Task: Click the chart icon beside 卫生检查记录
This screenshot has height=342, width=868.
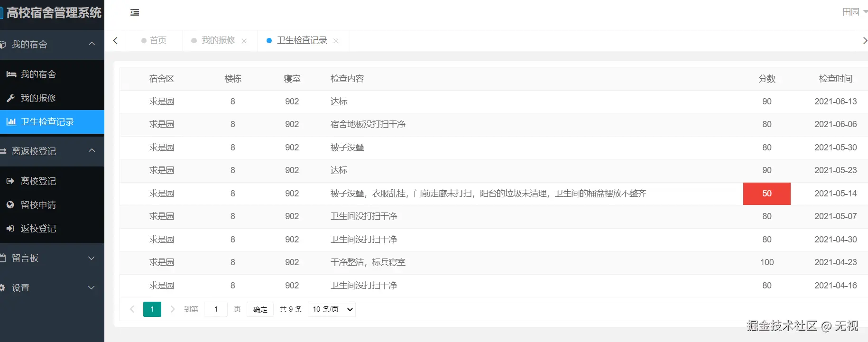Action: click(11, 122)
